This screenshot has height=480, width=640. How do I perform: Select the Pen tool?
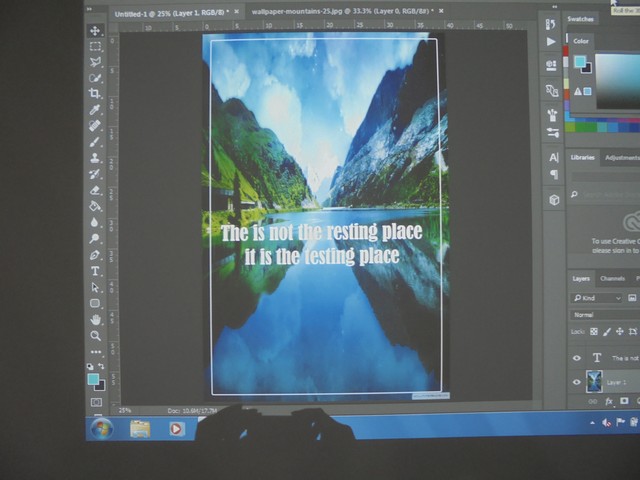coord(96,255)
